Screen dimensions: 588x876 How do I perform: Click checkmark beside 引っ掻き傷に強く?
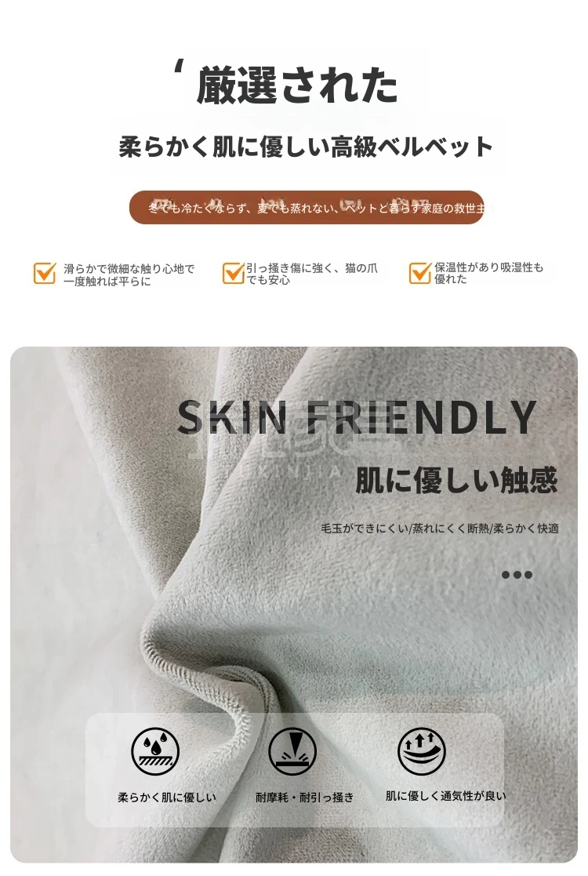click(233, 273)
